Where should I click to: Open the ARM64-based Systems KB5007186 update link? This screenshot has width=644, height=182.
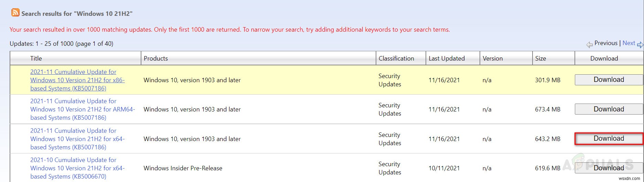pos(83,109)
